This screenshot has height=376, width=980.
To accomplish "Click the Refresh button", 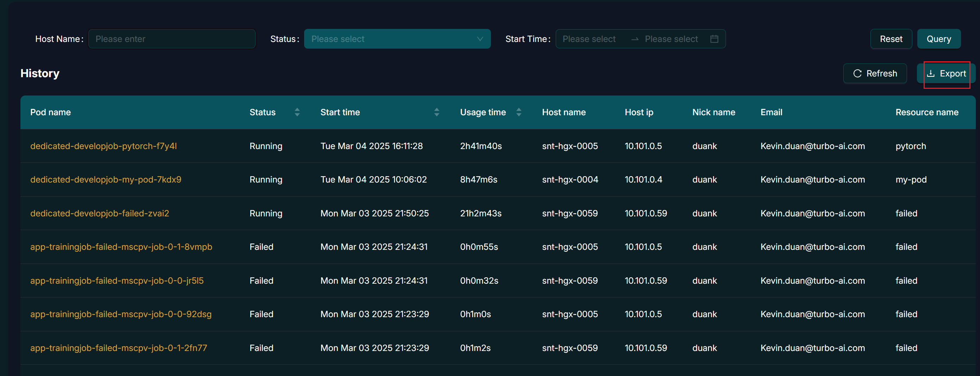I will tap(875, 73).
